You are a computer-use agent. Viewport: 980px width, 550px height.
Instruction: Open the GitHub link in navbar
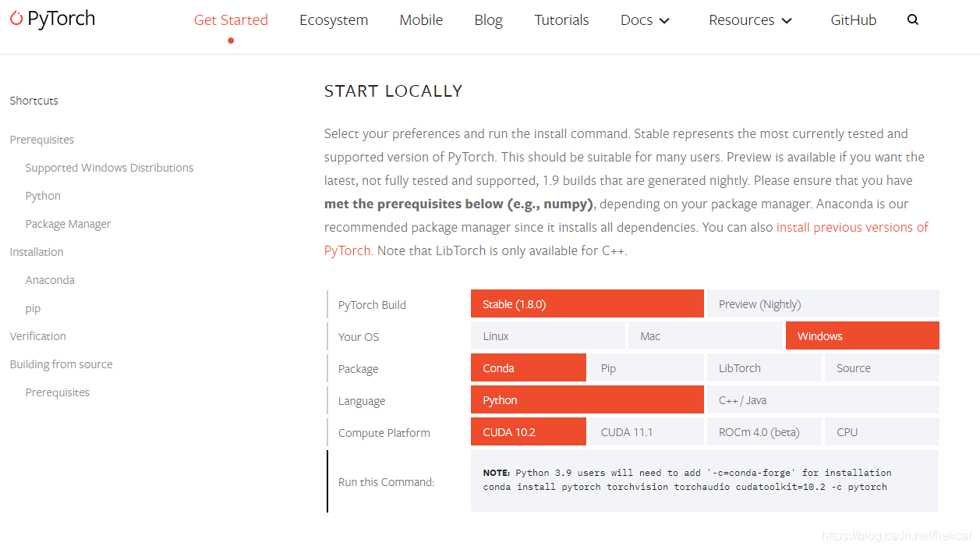tap(854, 20)
